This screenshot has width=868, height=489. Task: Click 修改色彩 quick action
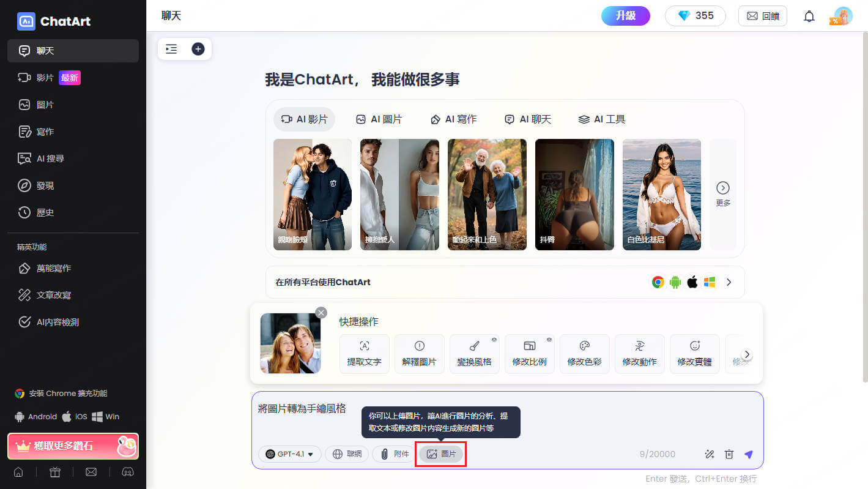pyautogui.click(x=585, y=354)
